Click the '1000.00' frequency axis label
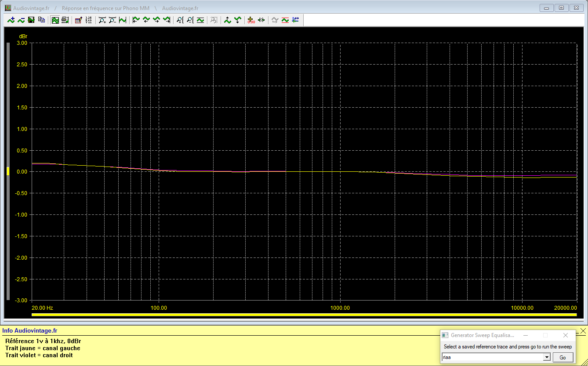The height and width of the screenshot is (366, 588). pyautogui.click(x=340, y=308)
